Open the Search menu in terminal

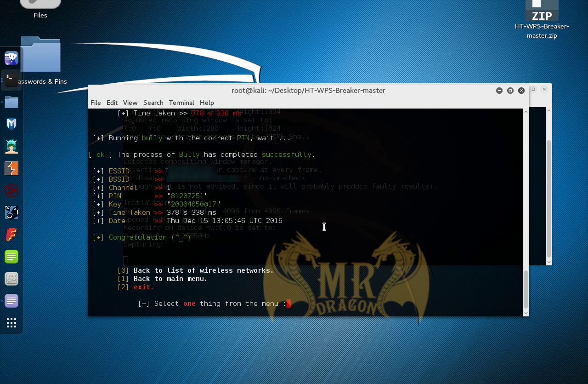tap(153, 103)
